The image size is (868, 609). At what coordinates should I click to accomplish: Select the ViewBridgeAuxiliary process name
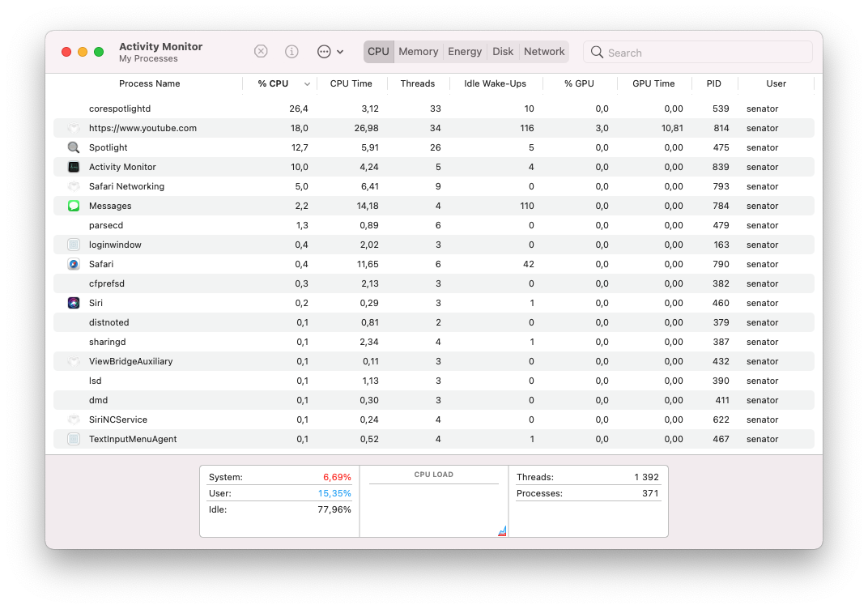point(130,361)
